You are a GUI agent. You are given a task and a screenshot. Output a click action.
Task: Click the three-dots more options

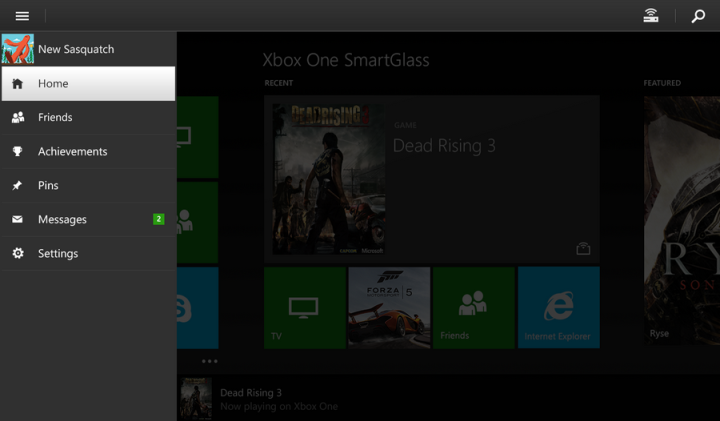click(209, 361)
